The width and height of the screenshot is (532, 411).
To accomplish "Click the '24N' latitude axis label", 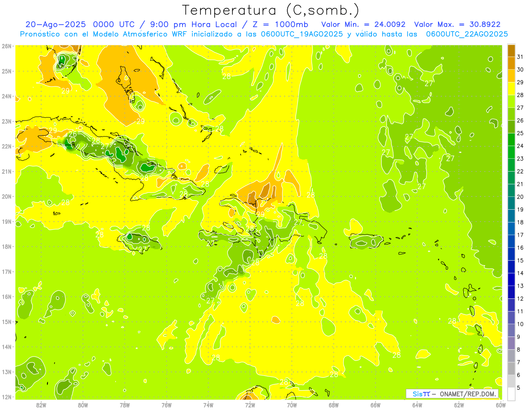I will [x=6, y=96].
